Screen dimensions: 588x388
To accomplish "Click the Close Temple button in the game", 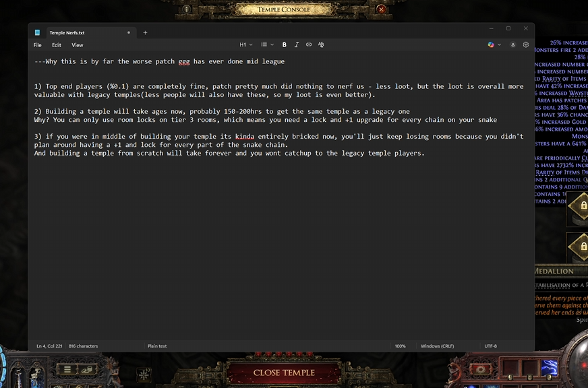I will point(284,373).
